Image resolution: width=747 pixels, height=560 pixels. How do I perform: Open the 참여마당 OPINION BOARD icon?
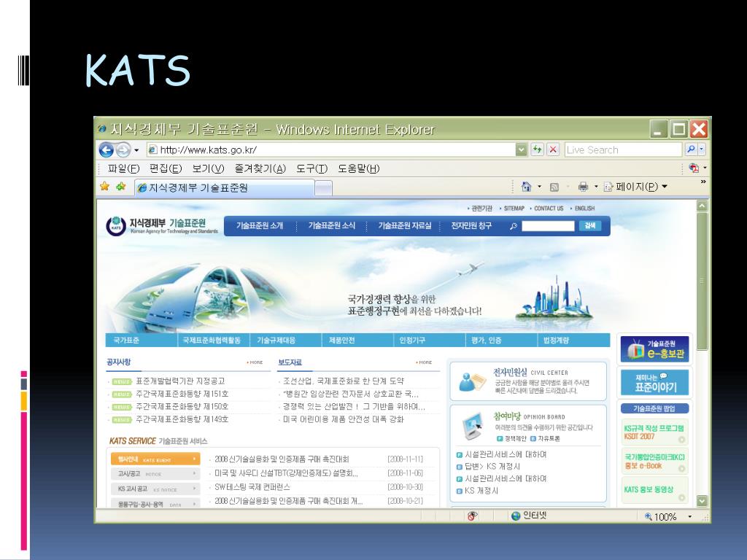[472, 425]
